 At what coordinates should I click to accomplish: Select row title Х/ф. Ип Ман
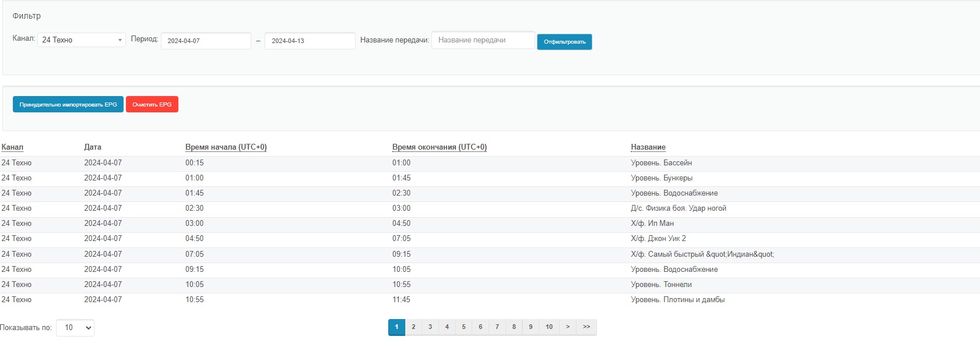(652, 224)
